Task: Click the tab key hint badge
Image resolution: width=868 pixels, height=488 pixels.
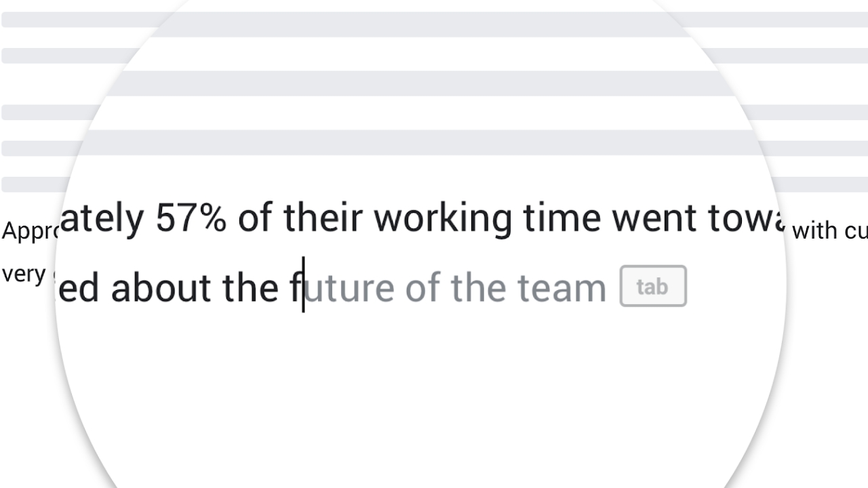Action: (x=653, y=287)
